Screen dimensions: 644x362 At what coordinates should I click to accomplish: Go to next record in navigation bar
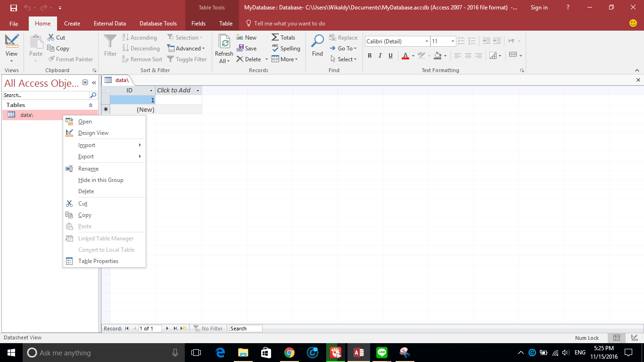(x=167, y=329)
